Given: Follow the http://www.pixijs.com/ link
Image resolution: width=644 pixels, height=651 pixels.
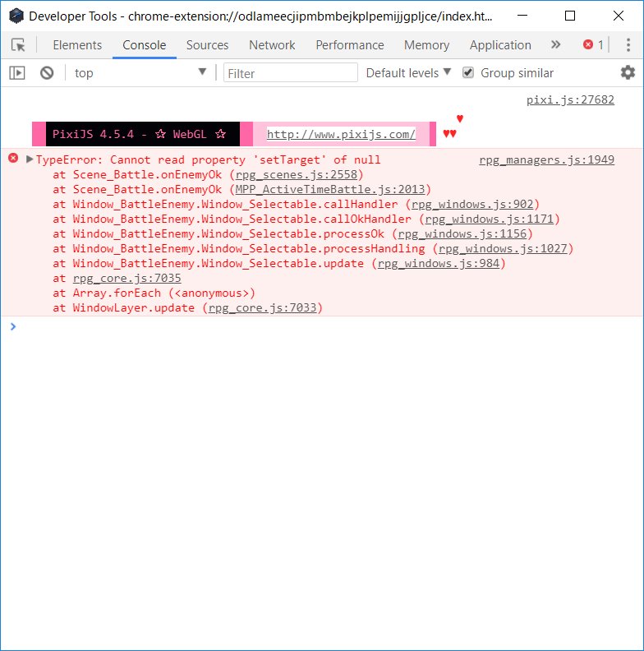Looking at the screenshot, I should click(x=341, y=134).
